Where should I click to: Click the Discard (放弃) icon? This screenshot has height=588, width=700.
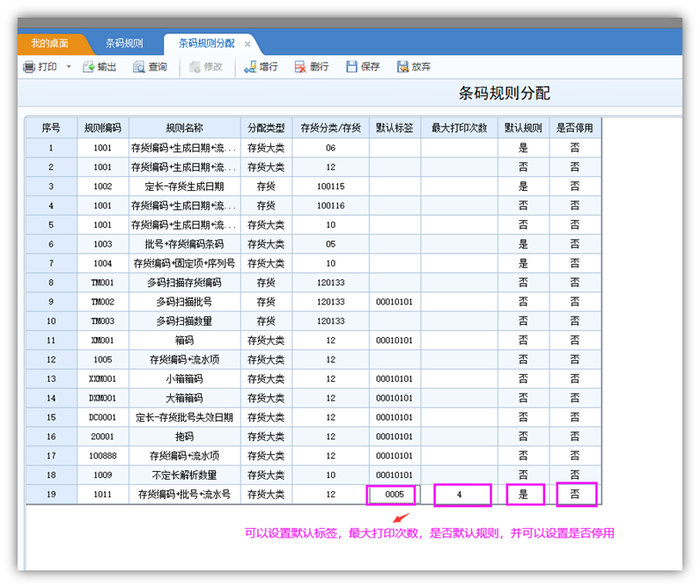(x=402, y=67)
